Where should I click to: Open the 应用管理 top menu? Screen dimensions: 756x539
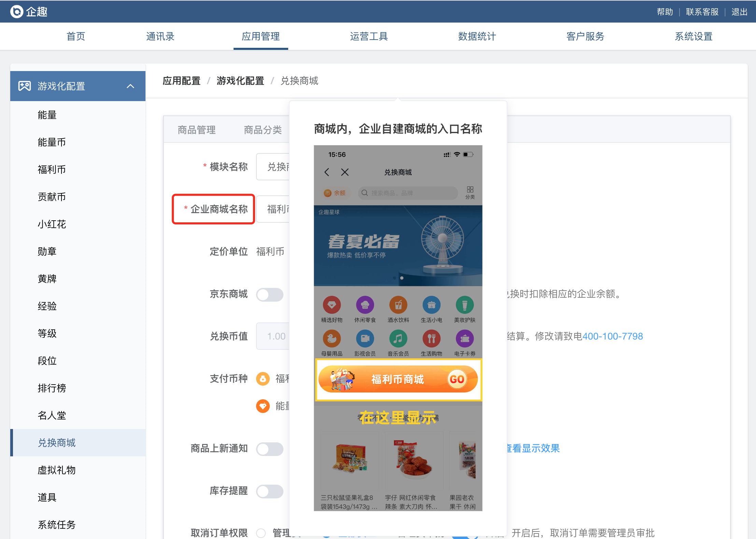(261, 36)
